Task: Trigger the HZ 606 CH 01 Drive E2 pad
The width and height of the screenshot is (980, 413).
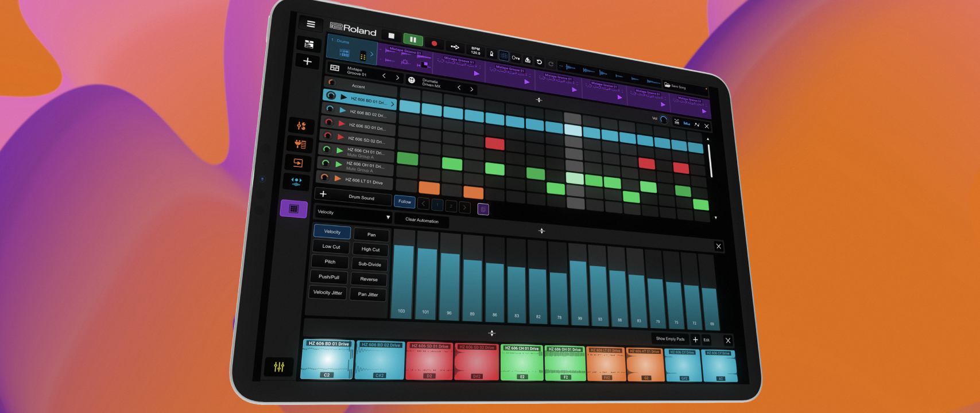Action: pyautogui.click(x=522, y=363)
